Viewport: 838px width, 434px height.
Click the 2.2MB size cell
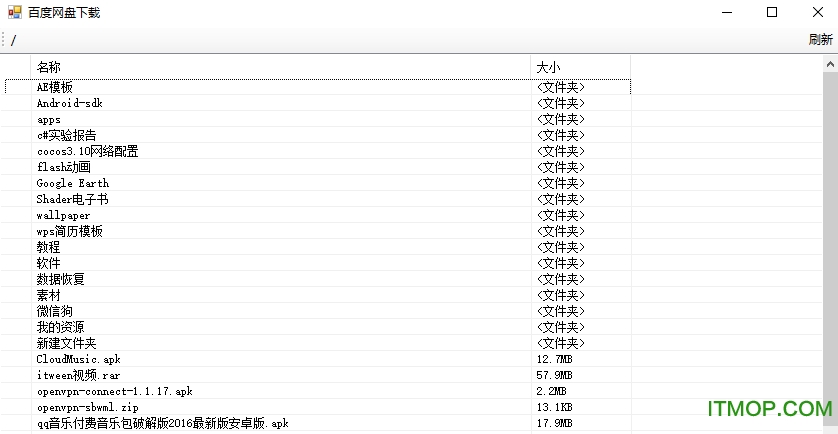tap(552, 391)
